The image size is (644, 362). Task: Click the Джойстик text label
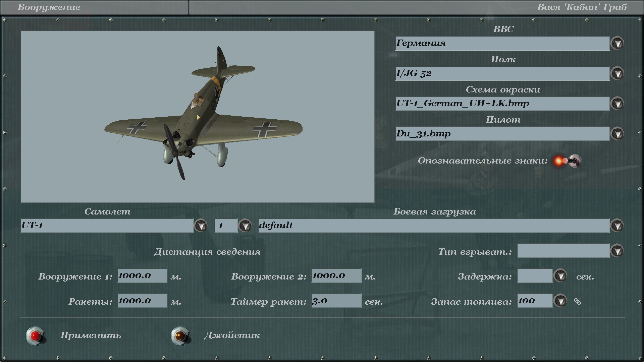click(x=232, y=336)
